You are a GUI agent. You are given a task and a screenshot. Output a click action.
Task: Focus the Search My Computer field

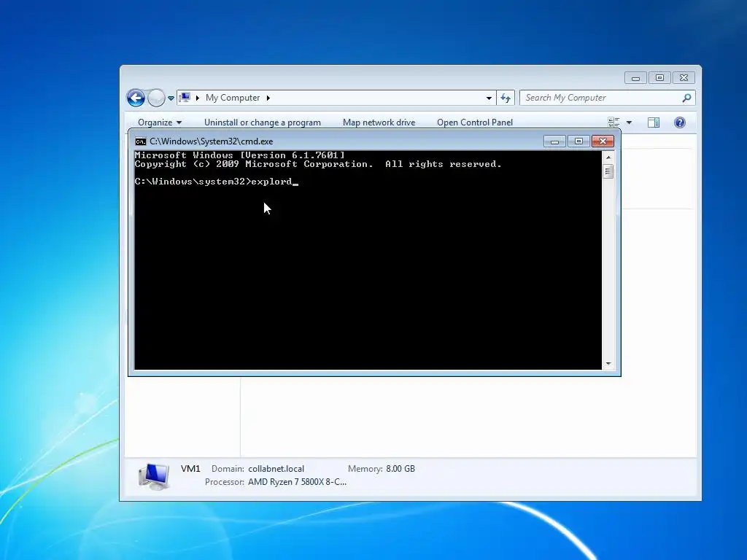point(608,98)
